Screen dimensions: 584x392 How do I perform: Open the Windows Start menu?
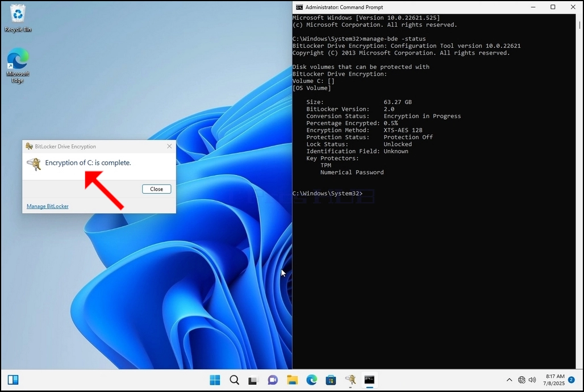pyautogui.click(x=215, y=380)
